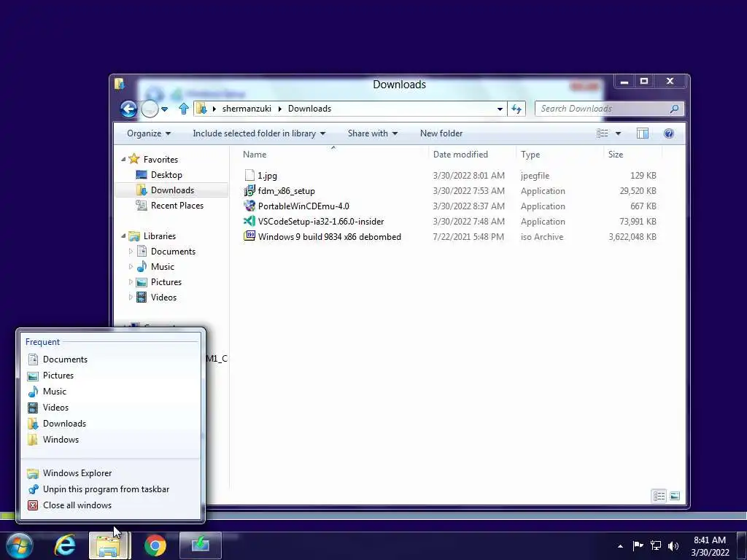
Task: Open Downloads from jump list
Action: point(111,424)
